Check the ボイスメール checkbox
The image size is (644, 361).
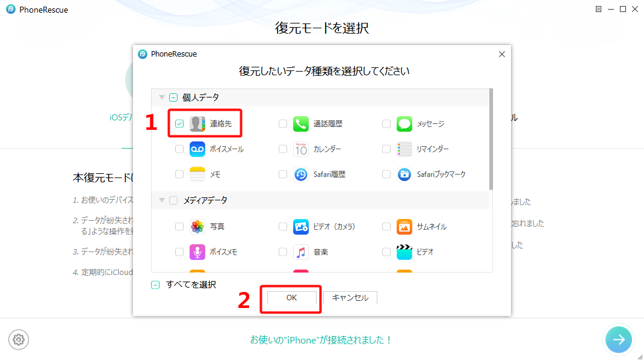[179, 149]
